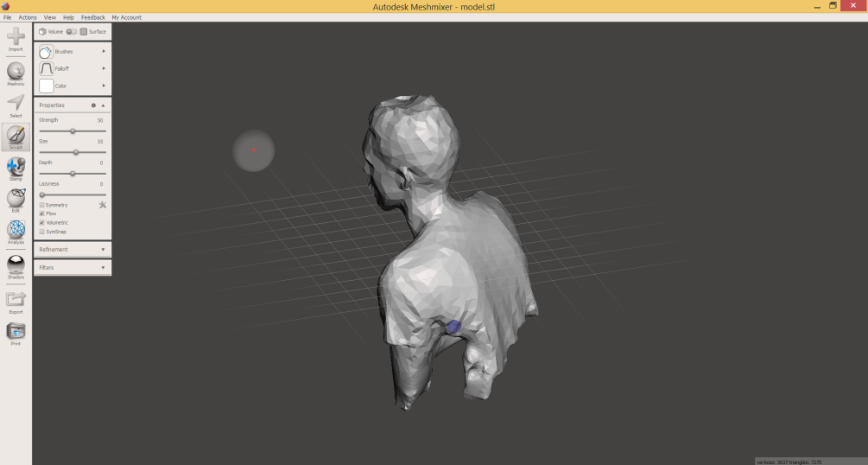Restore down the Meshmixer window
This screenshot has width=868, height=465.
833,5
